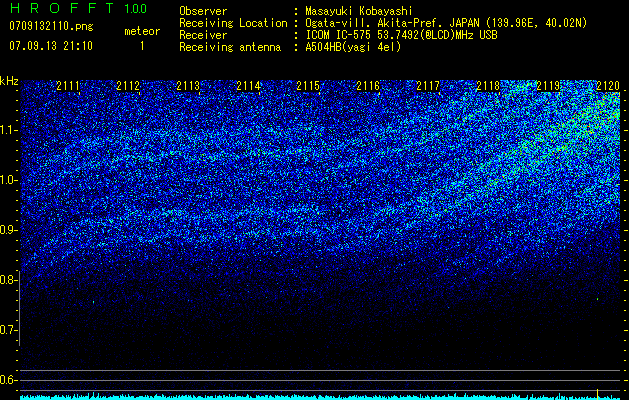Click the meteor label

click(x=142, y=31)
